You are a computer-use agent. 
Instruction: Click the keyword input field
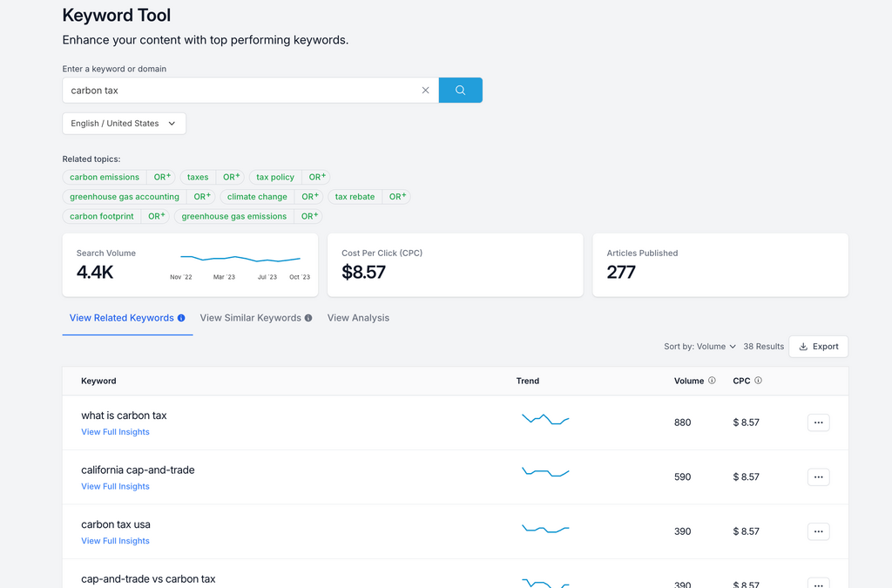(240, 90)
